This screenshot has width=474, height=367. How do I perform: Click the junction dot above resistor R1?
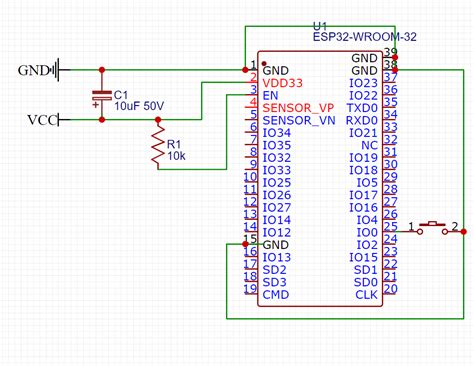(x=158, y=120)
